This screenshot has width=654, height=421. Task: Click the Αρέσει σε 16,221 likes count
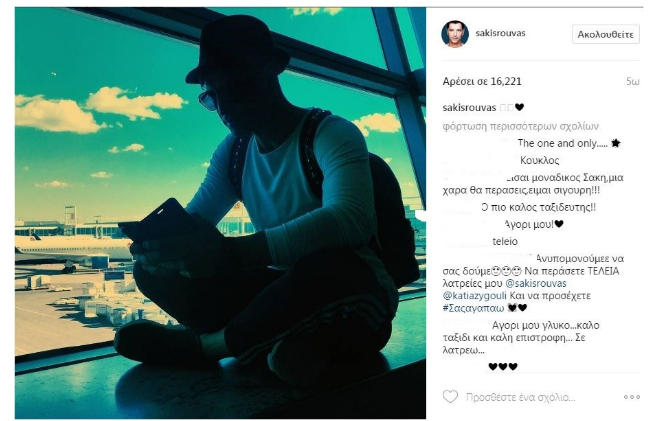[x=482, y=81]
